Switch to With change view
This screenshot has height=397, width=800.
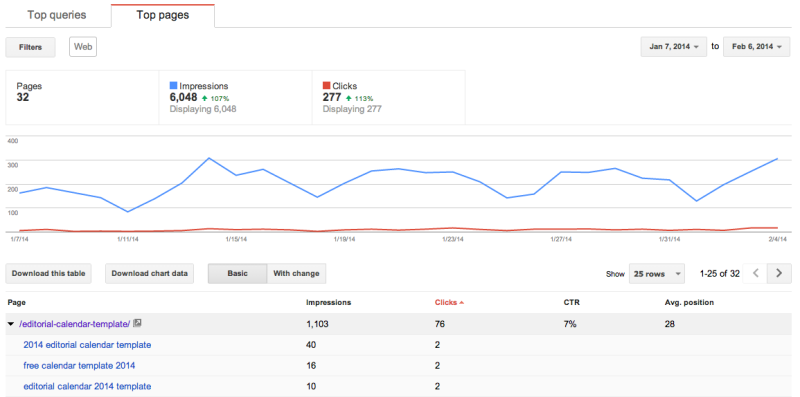(x=296, y=274)
